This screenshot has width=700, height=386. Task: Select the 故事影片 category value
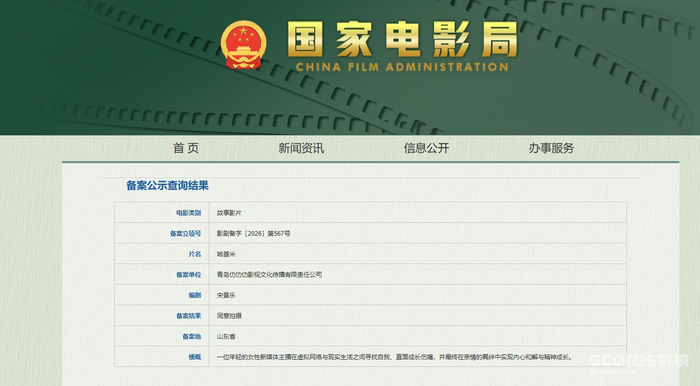[229, 213]
